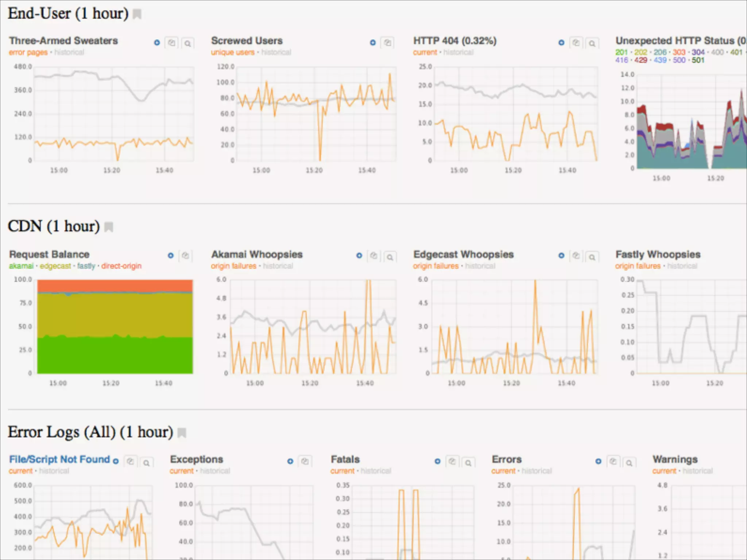Click the magnifier icon on the Fatals chart
Screen dimensions: 747x560
tap(468, 463)
